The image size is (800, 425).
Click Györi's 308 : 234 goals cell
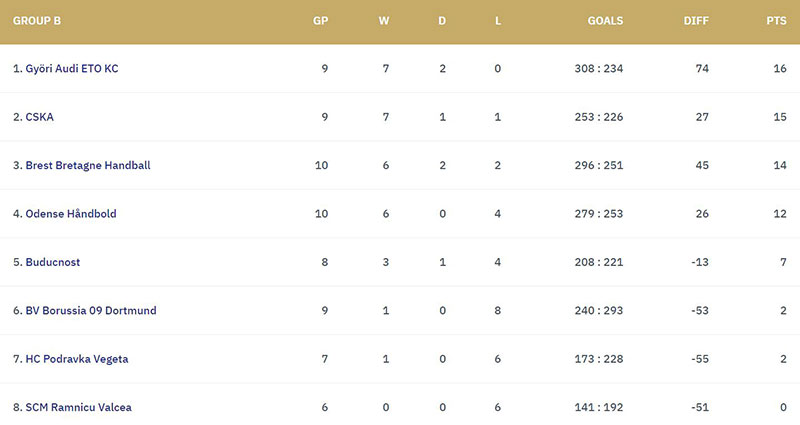tap(598, 68)
